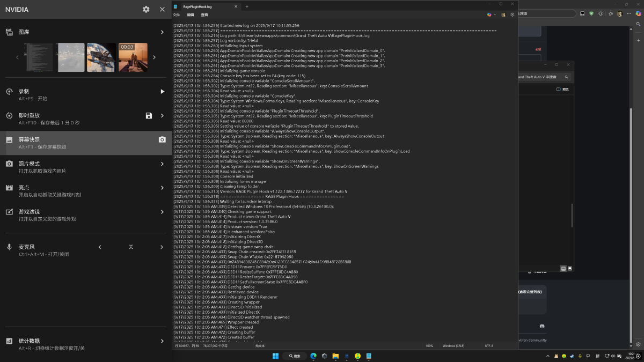Click the line and column indicator in status bar
This screenshot has height=362, width=644.
187,346
